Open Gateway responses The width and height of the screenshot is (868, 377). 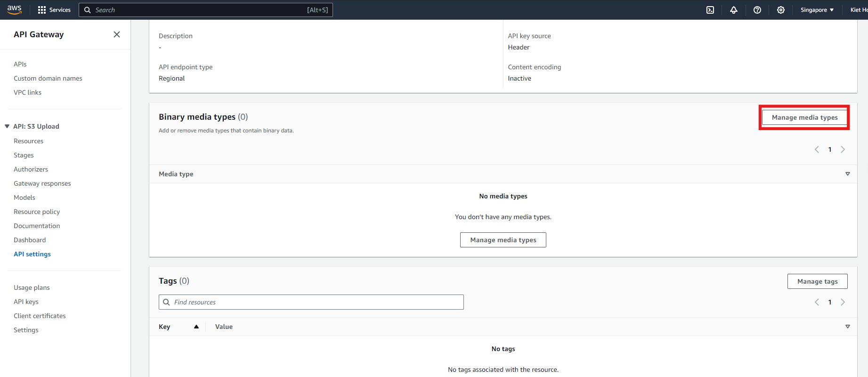click(x=42, y=183)
